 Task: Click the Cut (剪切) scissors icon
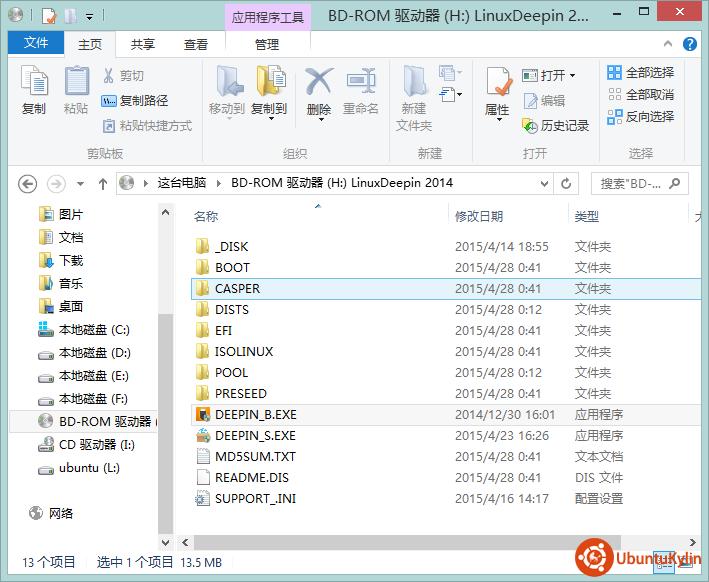coord(109,75)
